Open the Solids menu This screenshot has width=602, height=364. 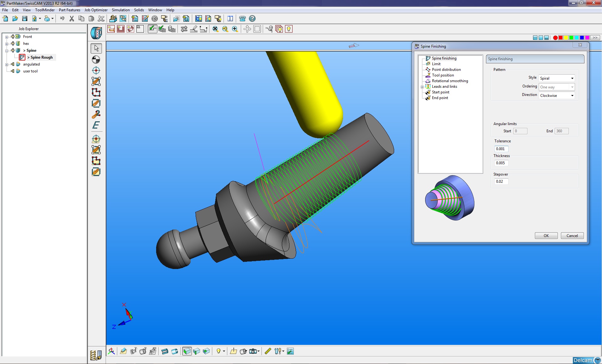click(139, 10)
